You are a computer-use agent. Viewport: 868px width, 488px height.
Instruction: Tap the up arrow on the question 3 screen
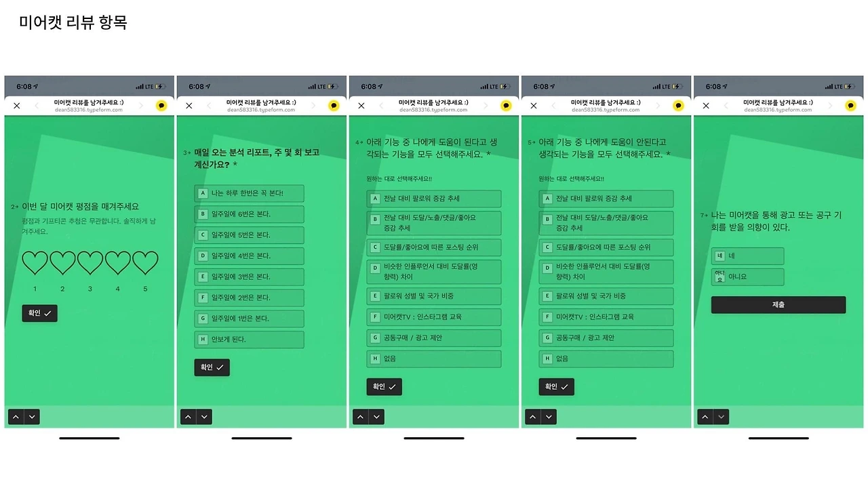pos(188,417)
